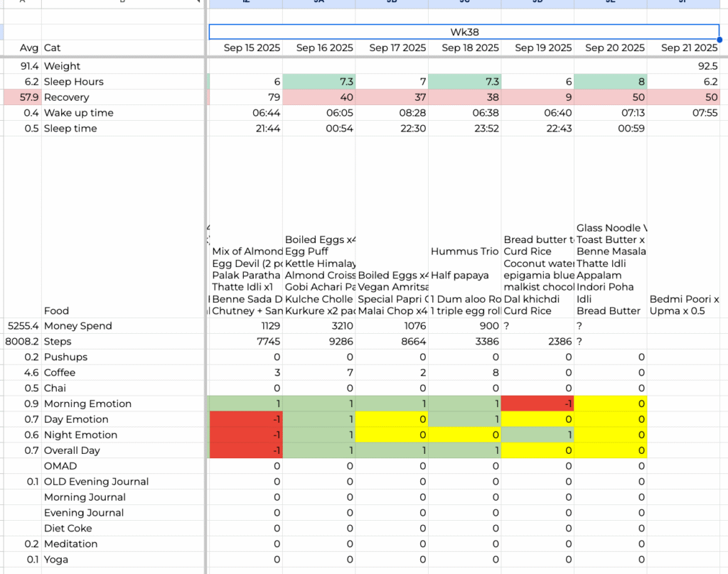This screenshot has height=574, width=728.
Task: Click the Recovery value 37 for Sep 17
Action: click(x=392, y=97)
